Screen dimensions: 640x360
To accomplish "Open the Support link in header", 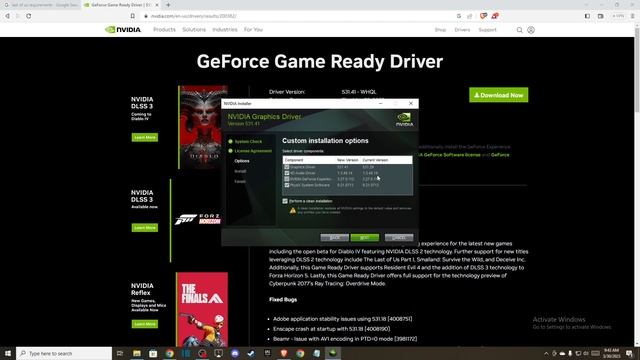I will [x=487, y=30].
